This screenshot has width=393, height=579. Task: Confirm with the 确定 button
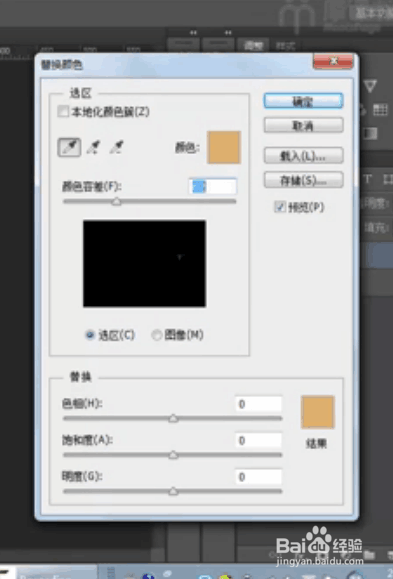(303, 101)
